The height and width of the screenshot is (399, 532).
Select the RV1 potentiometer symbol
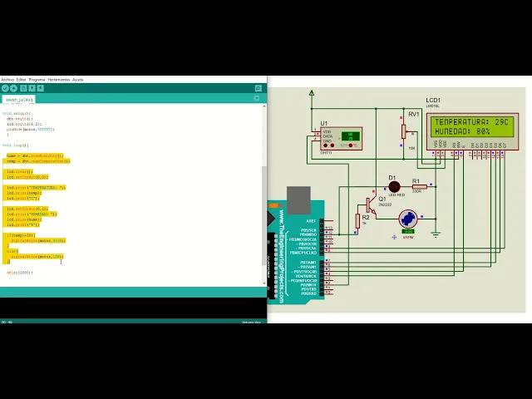[x=404, y=131]
